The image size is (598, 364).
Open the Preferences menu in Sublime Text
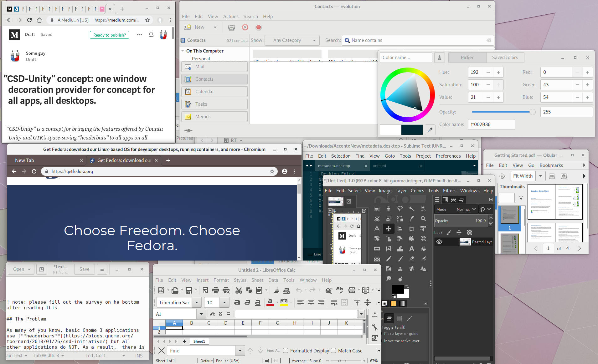[448, 156]
